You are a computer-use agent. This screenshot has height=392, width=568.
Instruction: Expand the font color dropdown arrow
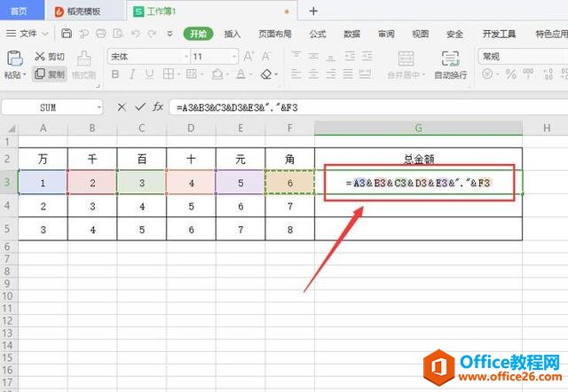[250, 74]
